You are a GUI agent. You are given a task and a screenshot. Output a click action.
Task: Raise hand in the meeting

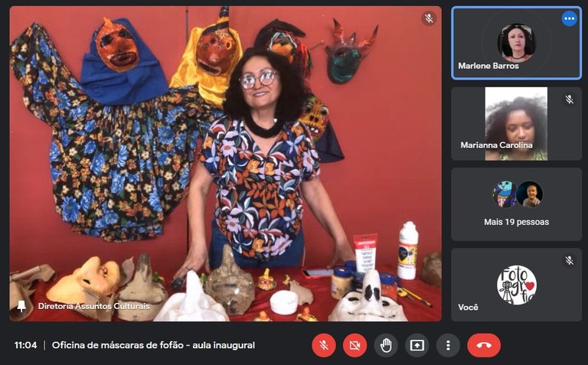point(386,345)
